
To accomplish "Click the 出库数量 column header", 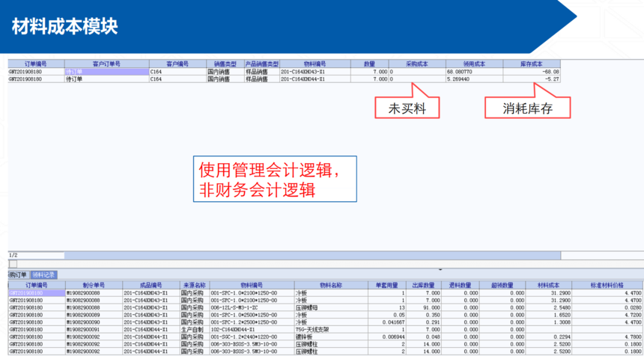I will tap(424, 285).
